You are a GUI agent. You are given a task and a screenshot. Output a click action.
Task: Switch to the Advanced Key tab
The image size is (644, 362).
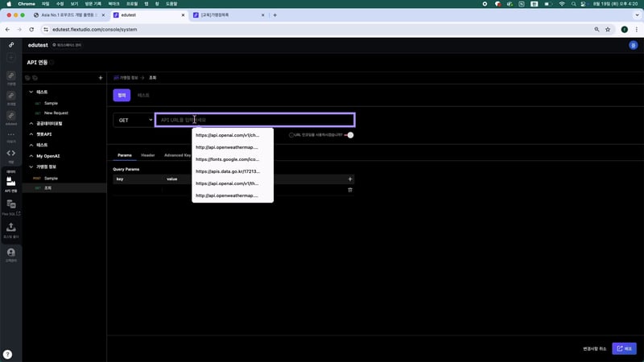tap(177, 154)
